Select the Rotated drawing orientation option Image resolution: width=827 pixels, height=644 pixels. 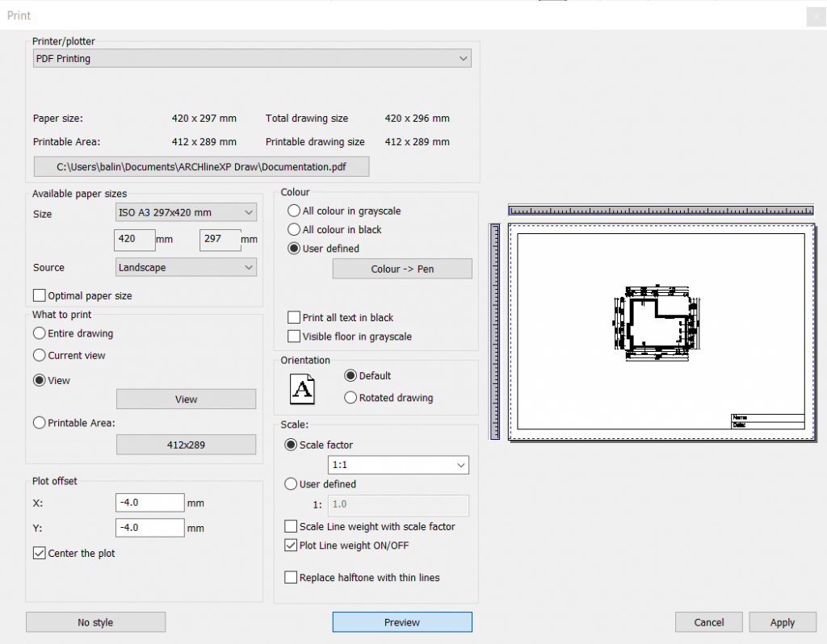[x=351, y=397]
